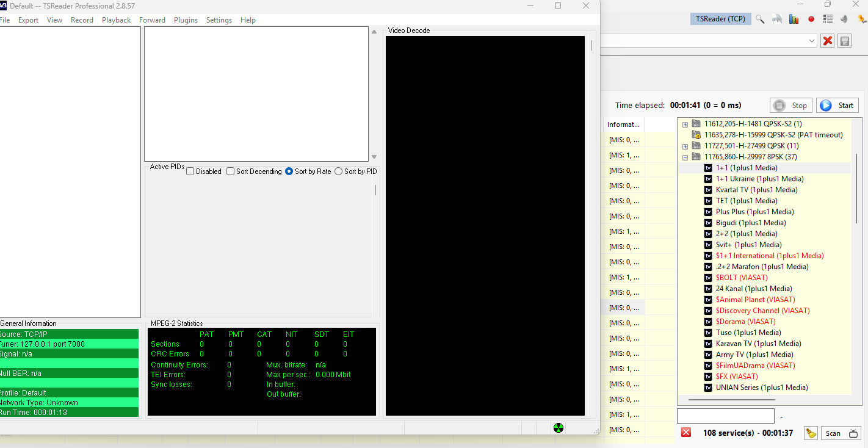Click the tv icon next to UNIAN Series
This screenshot has height=448, width=868.
pos(708,388)
